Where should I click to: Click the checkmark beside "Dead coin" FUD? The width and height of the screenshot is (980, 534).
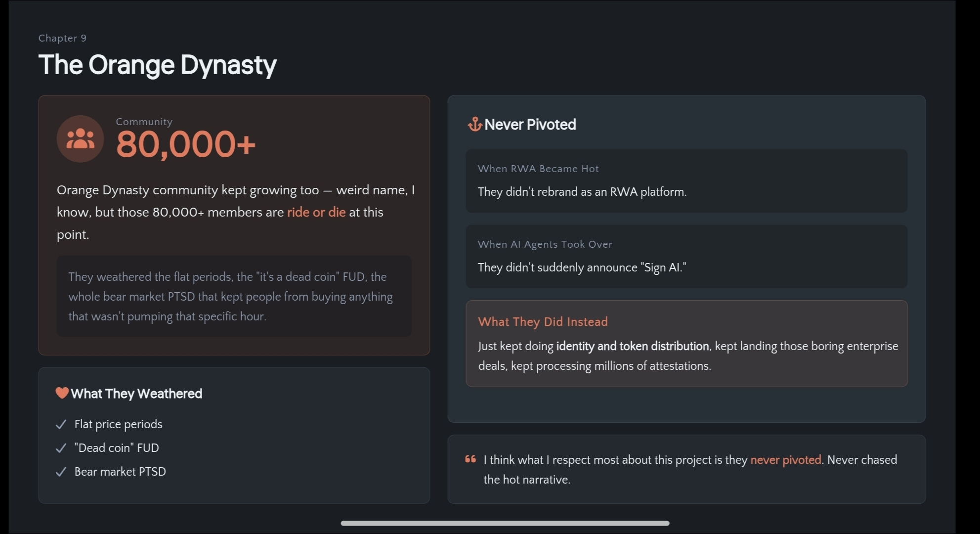click(61, 448)
